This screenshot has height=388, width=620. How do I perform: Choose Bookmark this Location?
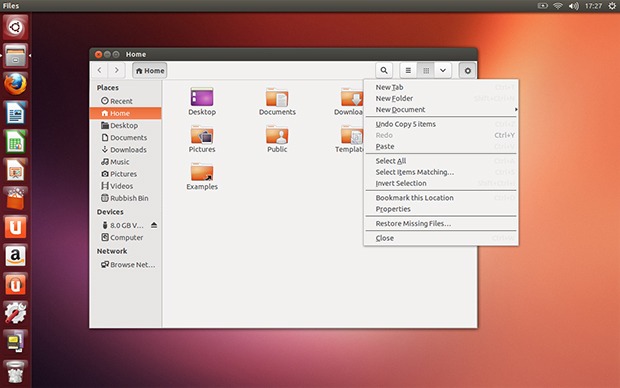pyautogui.click(x=441, y=197)
